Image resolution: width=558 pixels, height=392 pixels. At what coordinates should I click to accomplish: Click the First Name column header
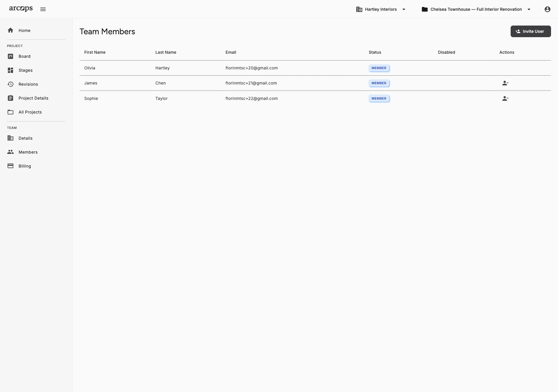coord(95,52)
